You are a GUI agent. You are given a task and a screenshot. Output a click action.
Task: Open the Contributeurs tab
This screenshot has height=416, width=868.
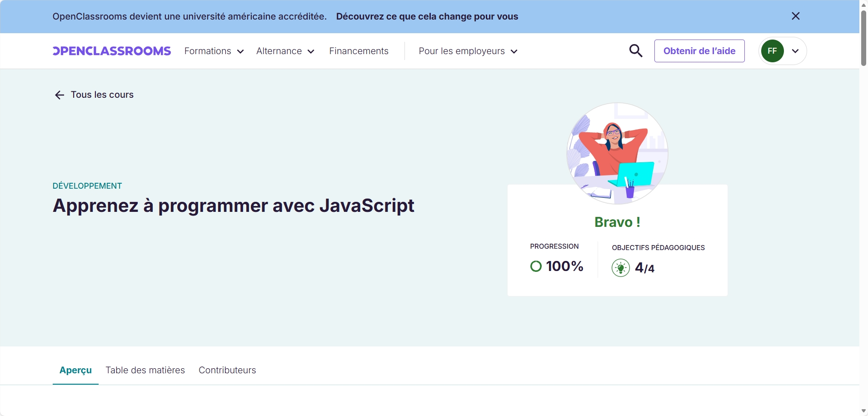[x=227, y=370]
